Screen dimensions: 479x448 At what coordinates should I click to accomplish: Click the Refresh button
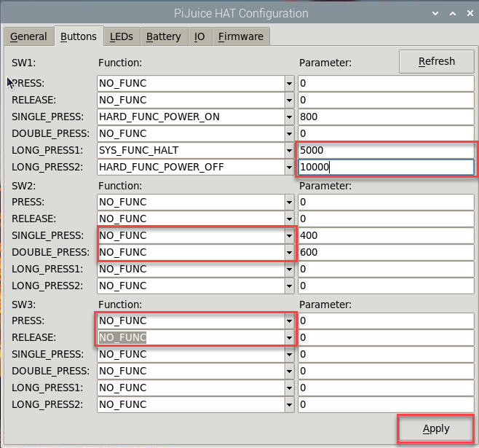(437, 61)
